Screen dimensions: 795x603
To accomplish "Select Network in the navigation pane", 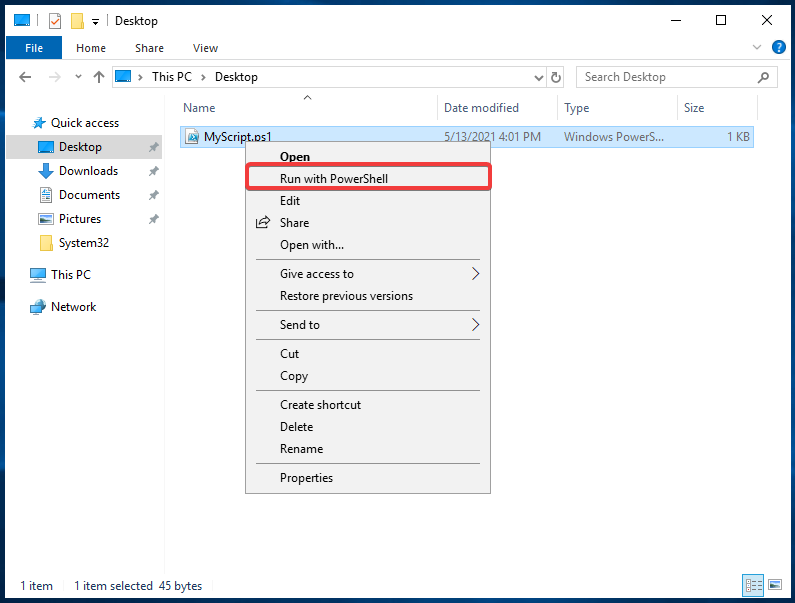I will [74, 307].
